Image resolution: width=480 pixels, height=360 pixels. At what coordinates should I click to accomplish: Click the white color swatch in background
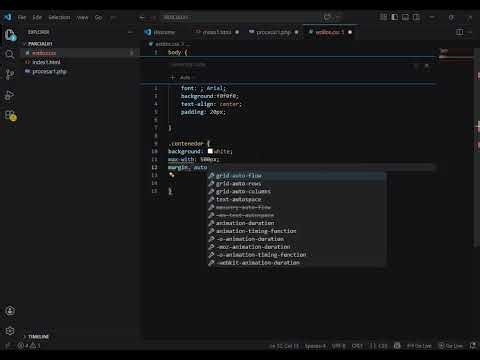click(210, 151)
